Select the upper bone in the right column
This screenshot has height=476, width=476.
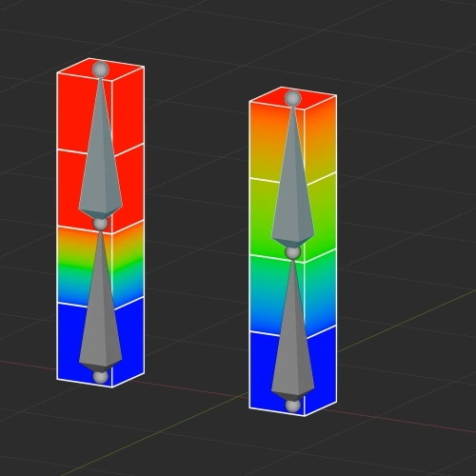point(292,178)
